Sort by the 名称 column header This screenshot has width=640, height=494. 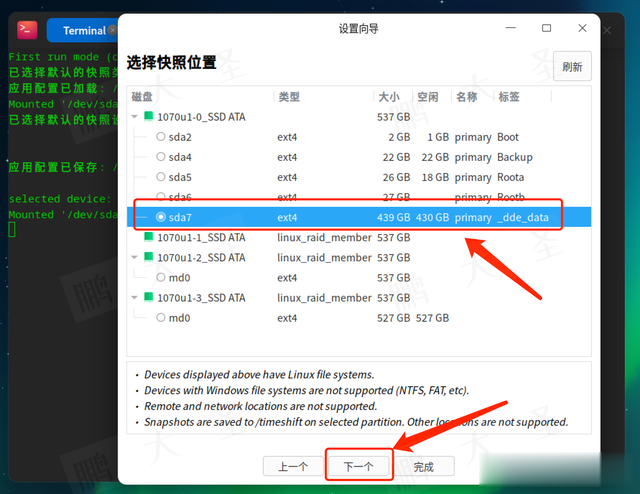click(467, 97)
